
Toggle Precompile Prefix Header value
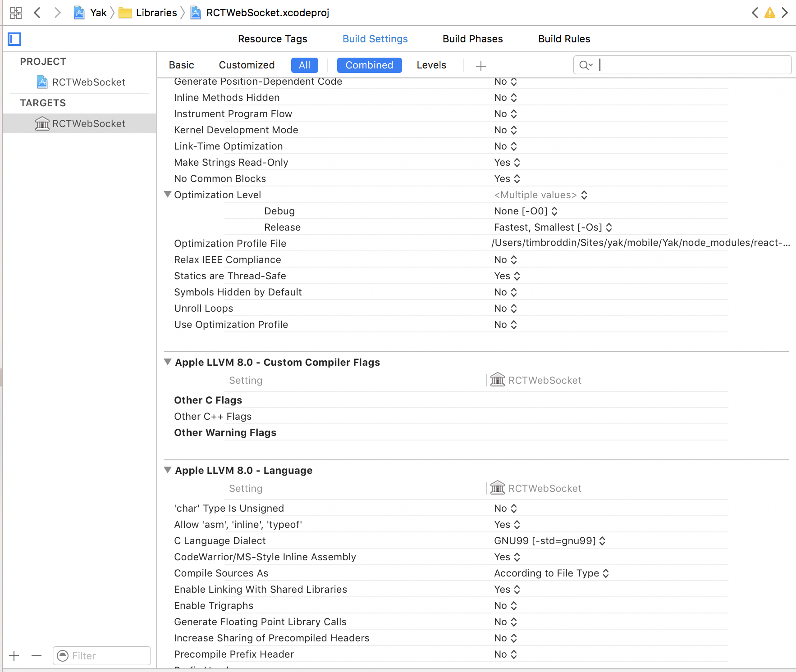coord(505,654)
